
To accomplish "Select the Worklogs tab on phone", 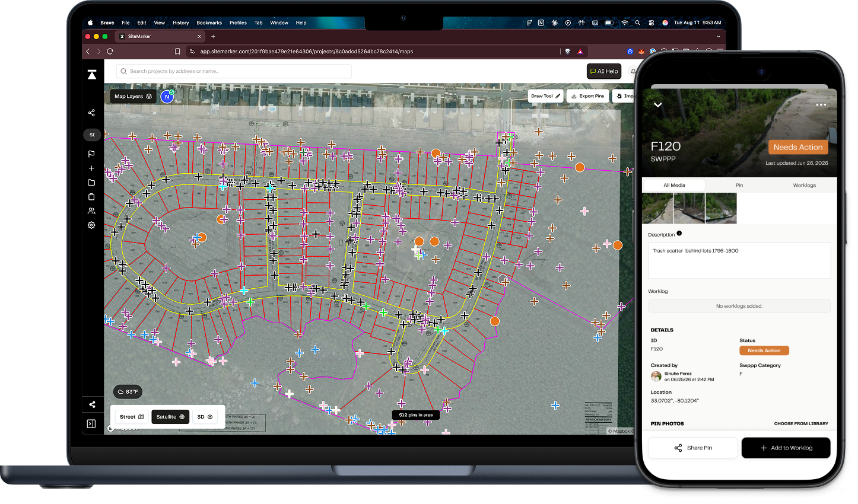I will click(805, 185).
